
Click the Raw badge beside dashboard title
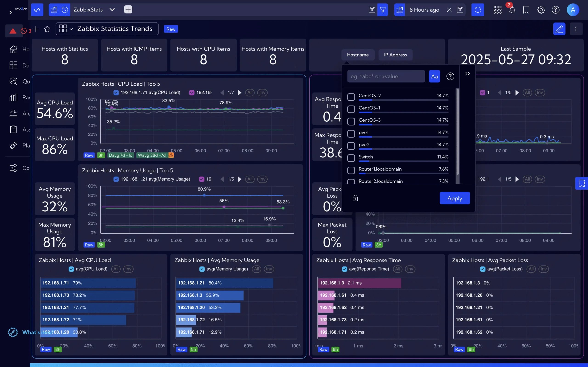pyautogui.click(x=171, y=29)
